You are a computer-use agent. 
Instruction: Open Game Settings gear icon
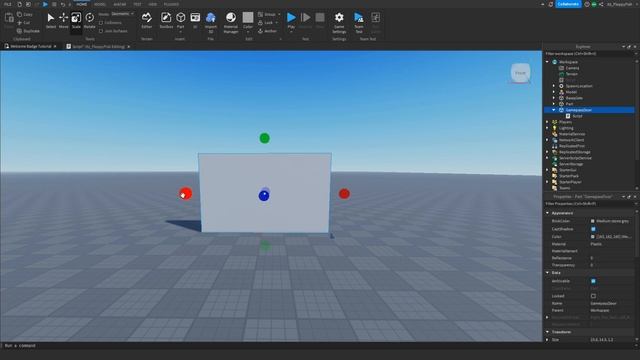(x=339, y=18)
